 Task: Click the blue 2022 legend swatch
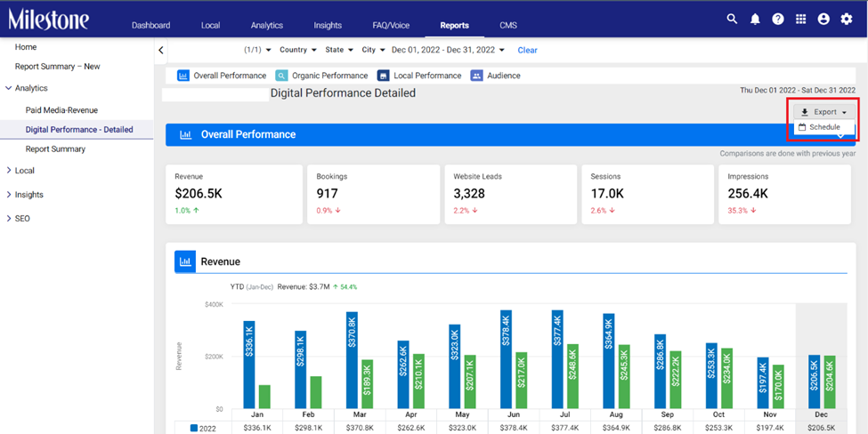[x=194, y=428]
